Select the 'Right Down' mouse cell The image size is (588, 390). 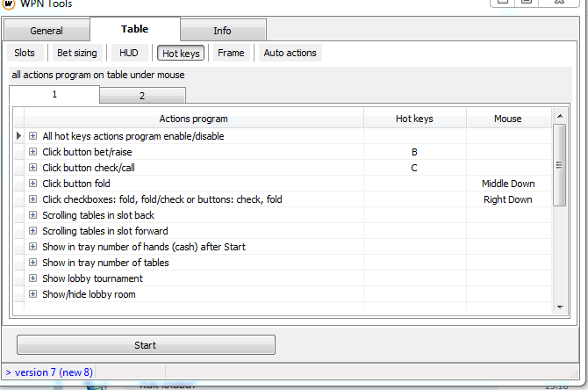[x=508, y=199]
